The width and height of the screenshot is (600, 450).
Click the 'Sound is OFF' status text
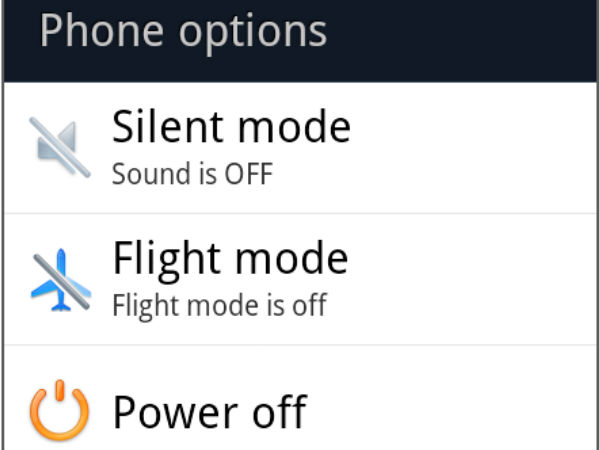(x=192, y=174)
